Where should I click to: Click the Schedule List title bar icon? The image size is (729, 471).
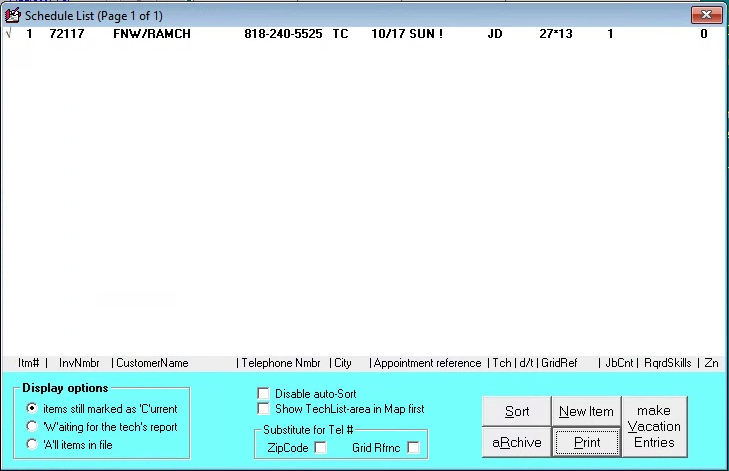click(x=13, y=15)
